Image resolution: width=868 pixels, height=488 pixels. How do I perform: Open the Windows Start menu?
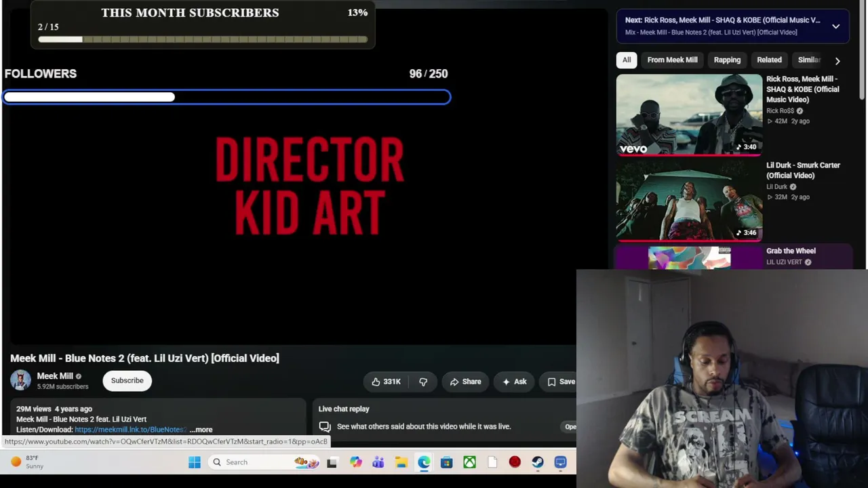pyautogui.click(x=195, y=462)
